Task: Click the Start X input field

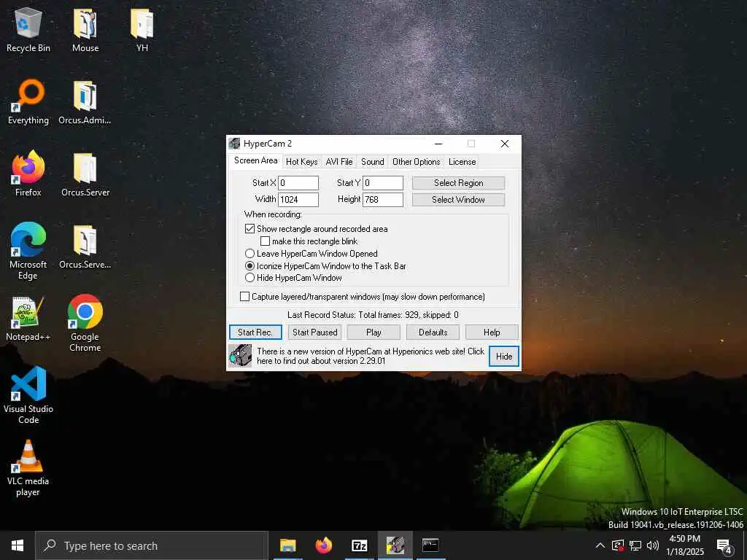Action: tap(298, 183)
